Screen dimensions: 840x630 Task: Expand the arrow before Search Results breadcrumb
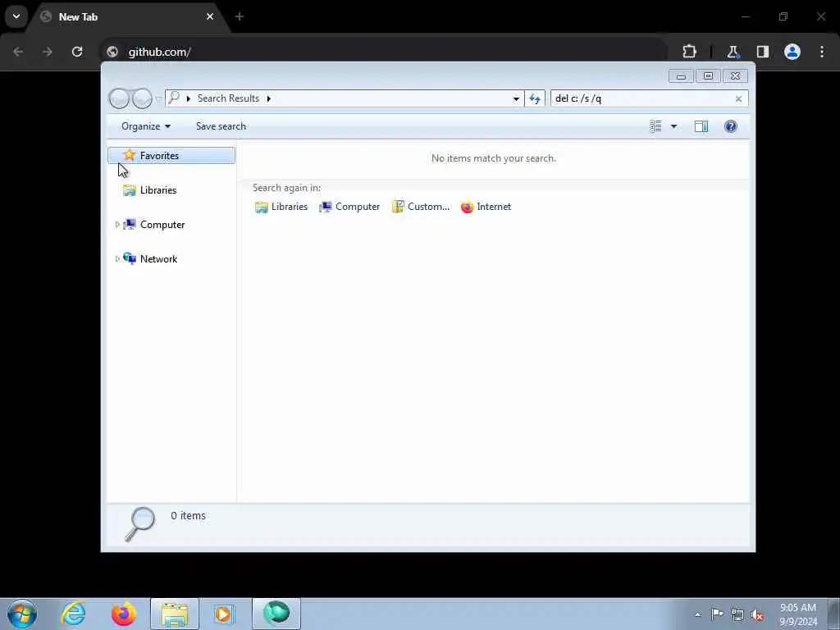[x=188, y=98]
